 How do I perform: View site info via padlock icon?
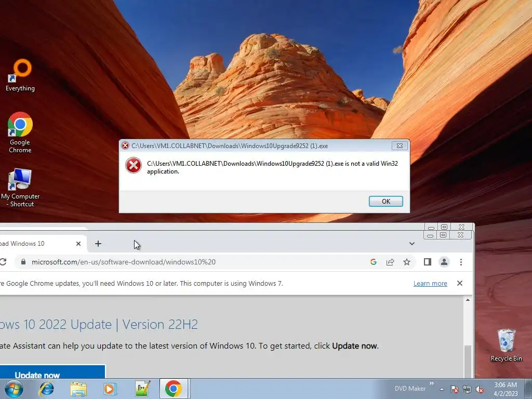(x=23, y=262)
